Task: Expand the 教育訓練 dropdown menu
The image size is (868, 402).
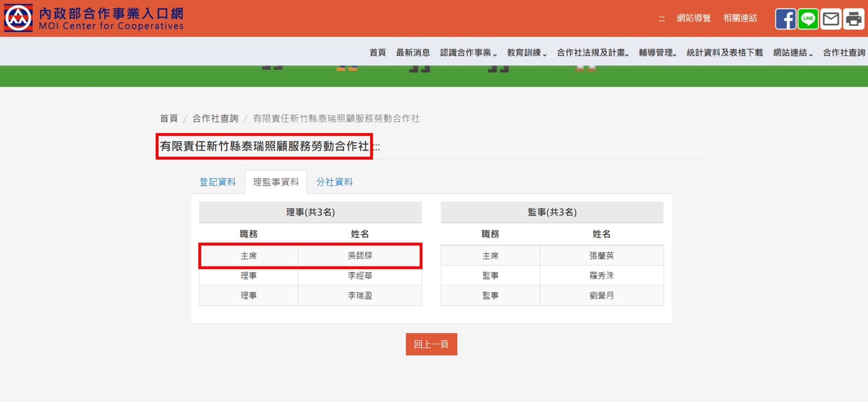Action: point(527,53)
